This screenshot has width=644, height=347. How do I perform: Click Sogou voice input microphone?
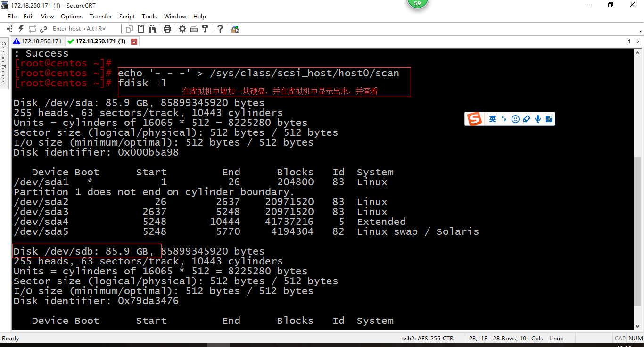click(x=538, y=119)
